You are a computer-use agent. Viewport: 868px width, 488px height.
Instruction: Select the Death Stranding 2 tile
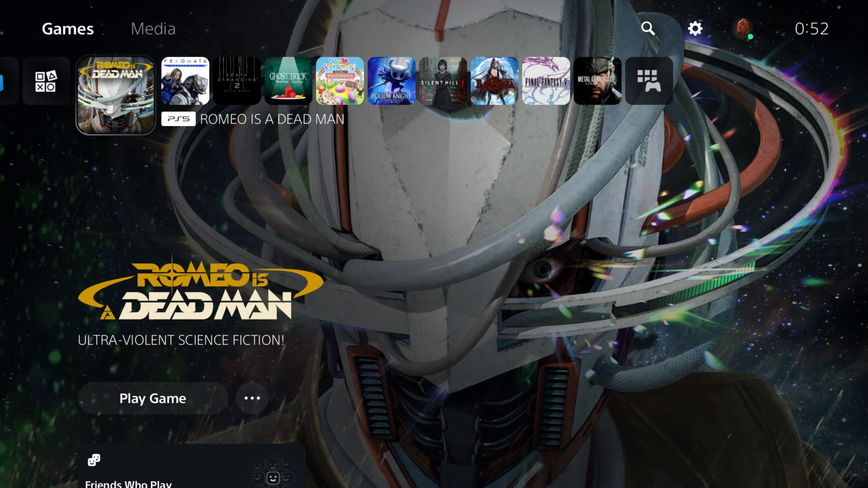pyautogui.click(x=237, y=81)
